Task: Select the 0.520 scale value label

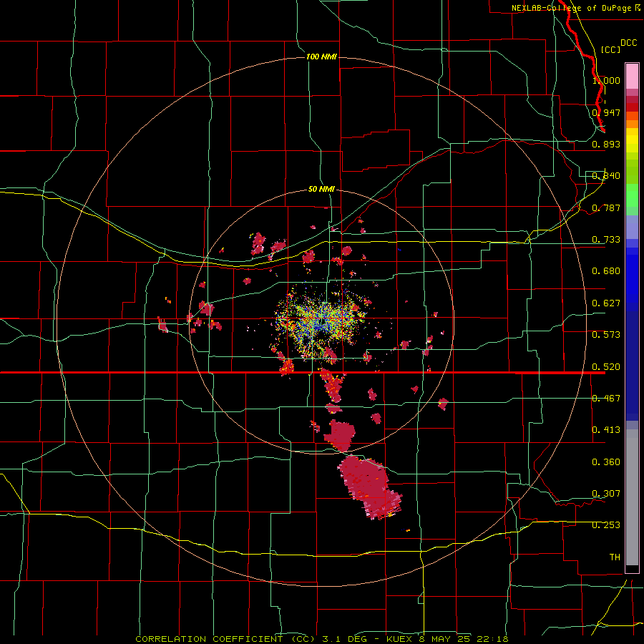Action: coord(606,367)
